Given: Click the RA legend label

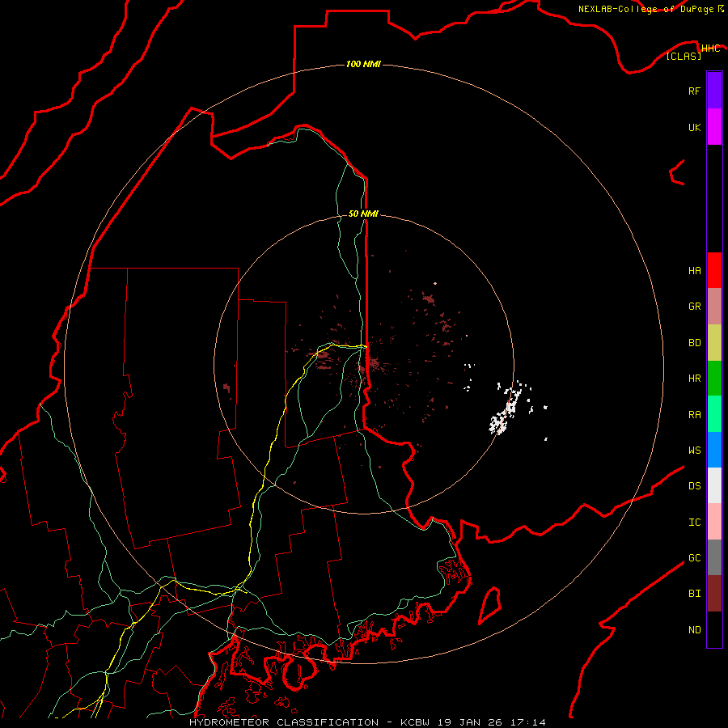Looking at the screenshot, I should pyautogui.click(x=694, y=415).
